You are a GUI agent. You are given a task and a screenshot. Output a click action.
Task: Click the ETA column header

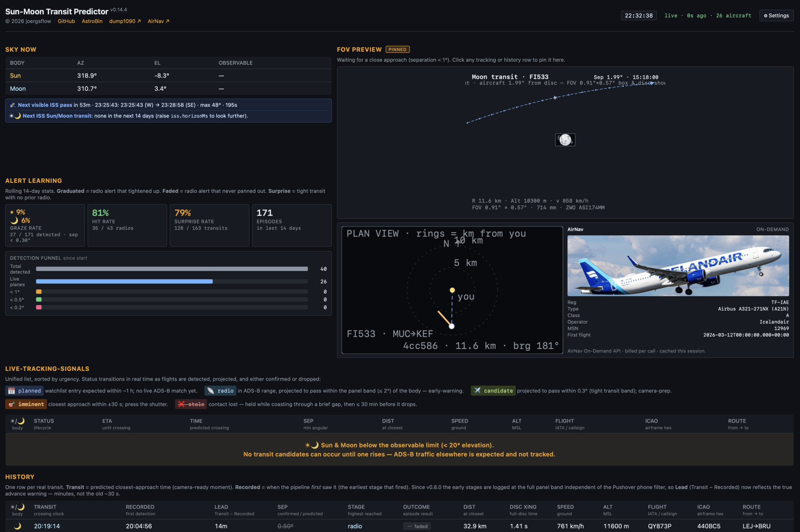pos(116,424)
